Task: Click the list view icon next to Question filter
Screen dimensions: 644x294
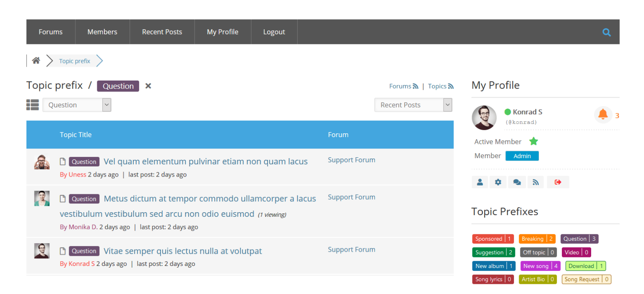Action: pos(32,104)
